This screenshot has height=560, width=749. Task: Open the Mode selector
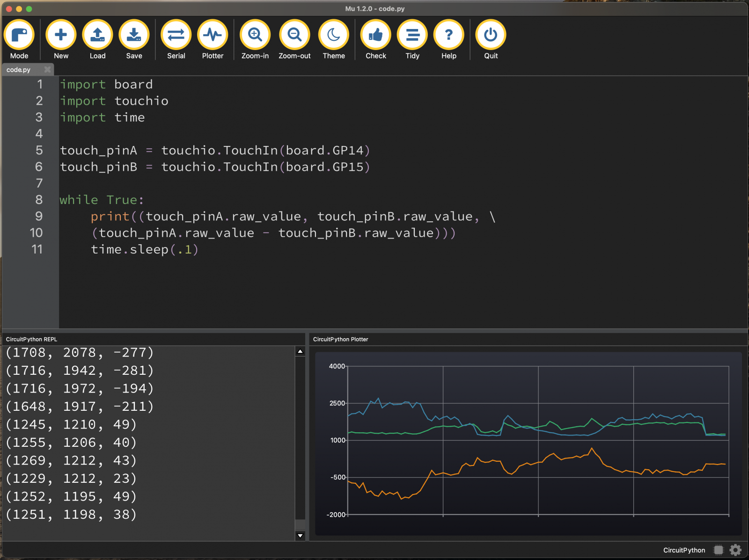point(19,36)
